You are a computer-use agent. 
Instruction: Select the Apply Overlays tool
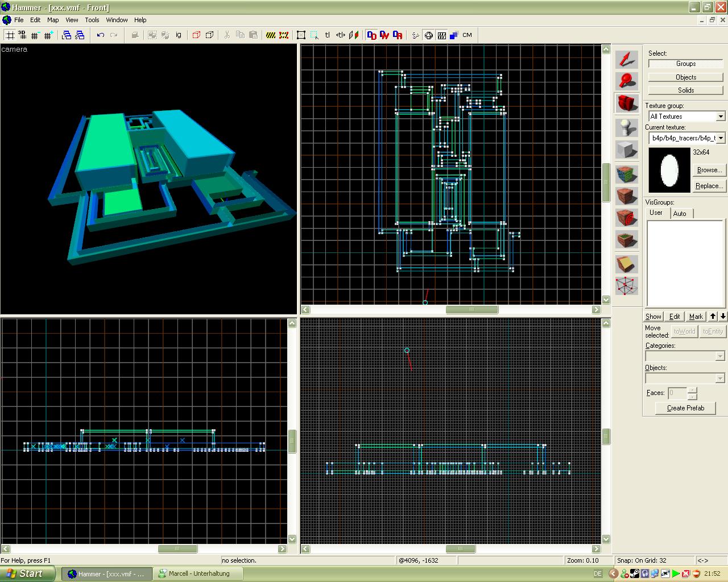click(627, 239)
